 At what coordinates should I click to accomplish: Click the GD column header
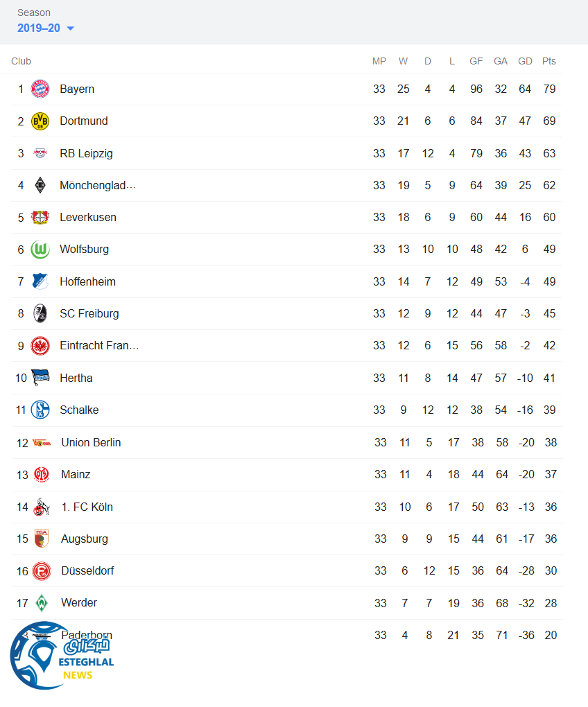pos(525,61)
